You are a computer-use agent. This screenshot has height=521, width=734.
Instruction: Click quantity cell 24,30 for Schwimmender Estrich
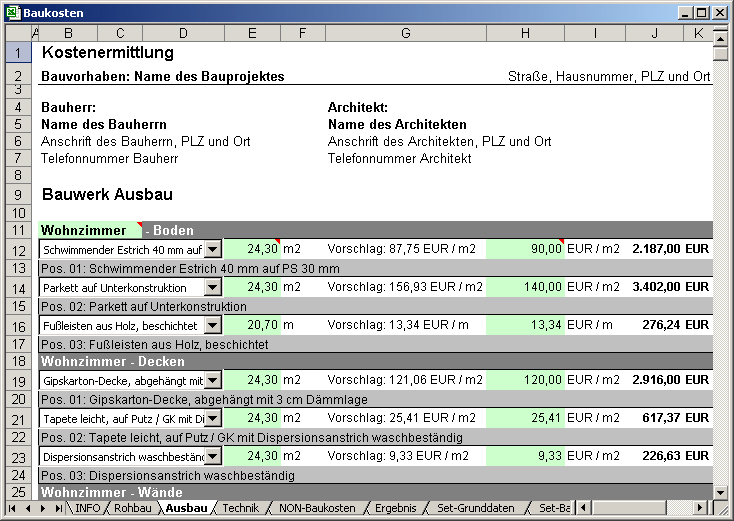click(252, 249)
